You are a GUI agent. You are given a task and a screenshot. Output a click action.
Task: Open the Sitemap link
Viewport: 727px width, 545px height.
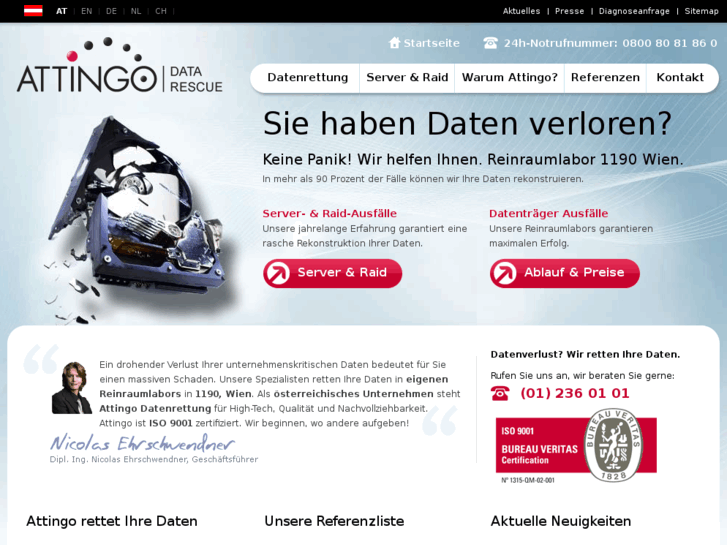701,11
